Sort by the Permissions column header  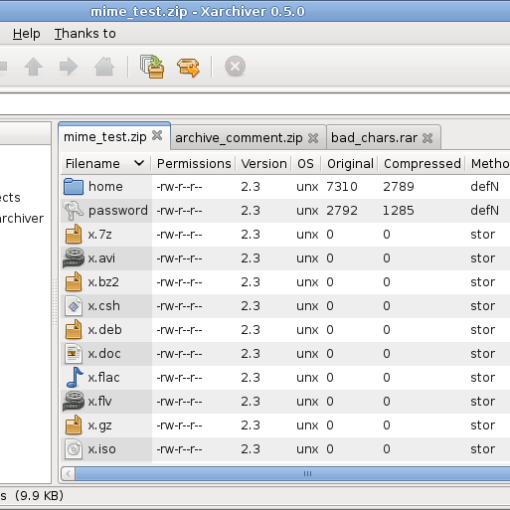pyautogui.click(x=194, y=164)
